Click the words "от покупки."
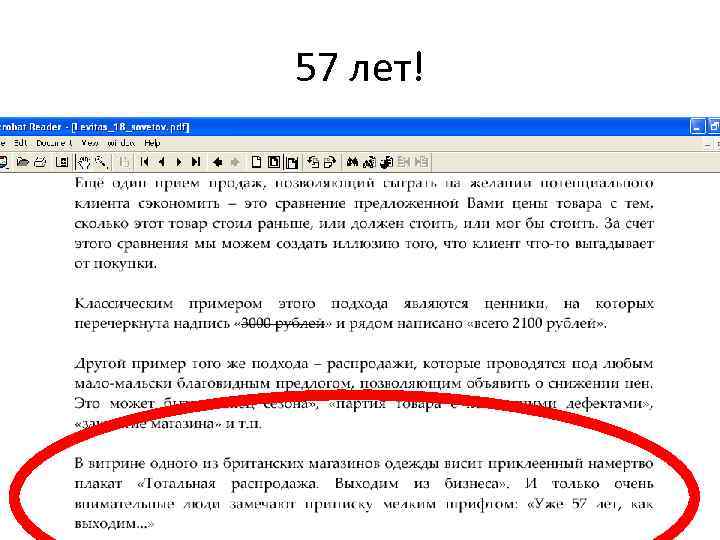Image resolution: width=720 pixels, height=540 pixels. [x=115, y=264]
